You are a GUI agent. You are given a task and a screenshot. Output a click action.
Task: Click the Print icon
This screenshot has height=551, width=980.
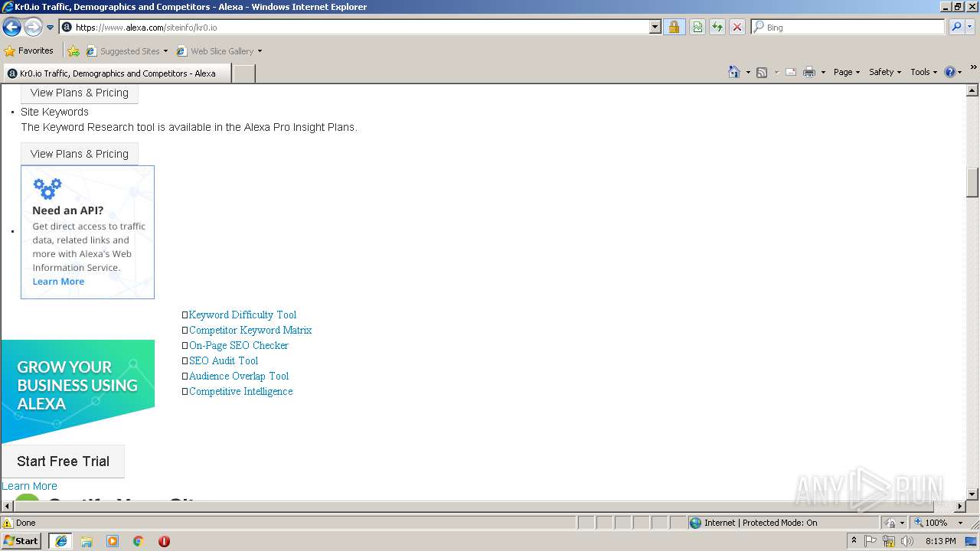pos(809,72)
